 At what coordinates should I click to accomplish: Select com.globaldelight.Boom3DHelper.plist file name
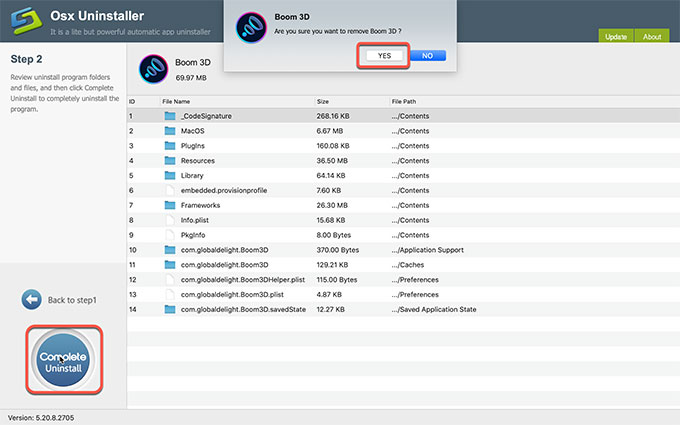(243, 279)
